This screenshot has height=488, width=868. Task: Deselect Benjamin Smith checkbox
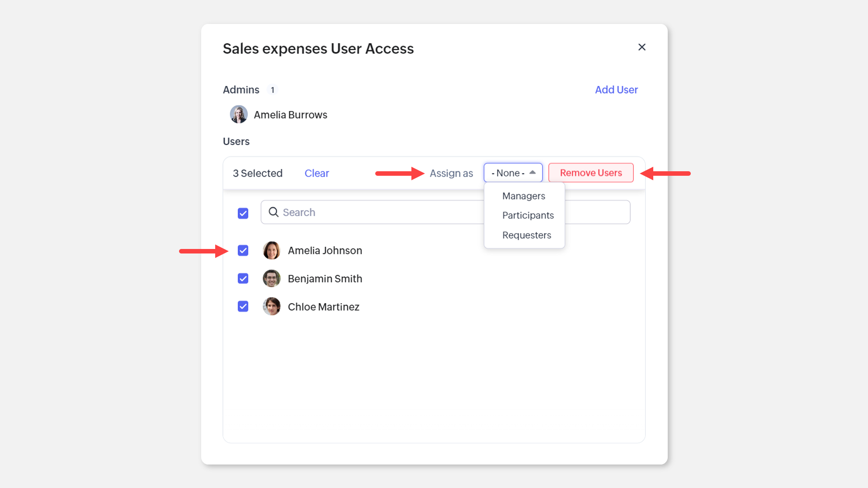pos(243,278)
